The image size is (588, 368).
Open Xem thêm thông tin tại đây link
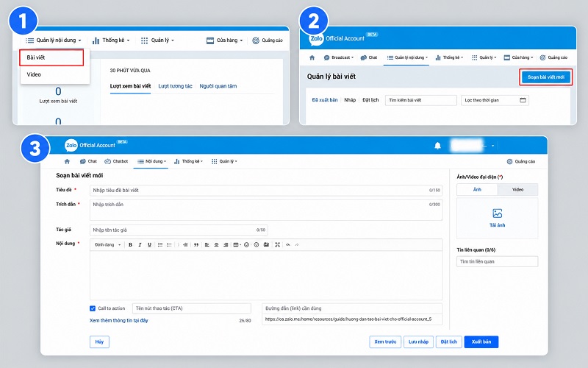pyautogui.click(x=119, y=320)
